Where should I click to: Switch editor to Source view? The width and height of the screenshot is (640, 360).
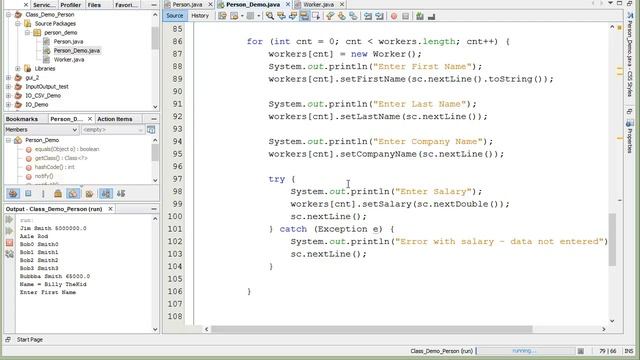175,16
